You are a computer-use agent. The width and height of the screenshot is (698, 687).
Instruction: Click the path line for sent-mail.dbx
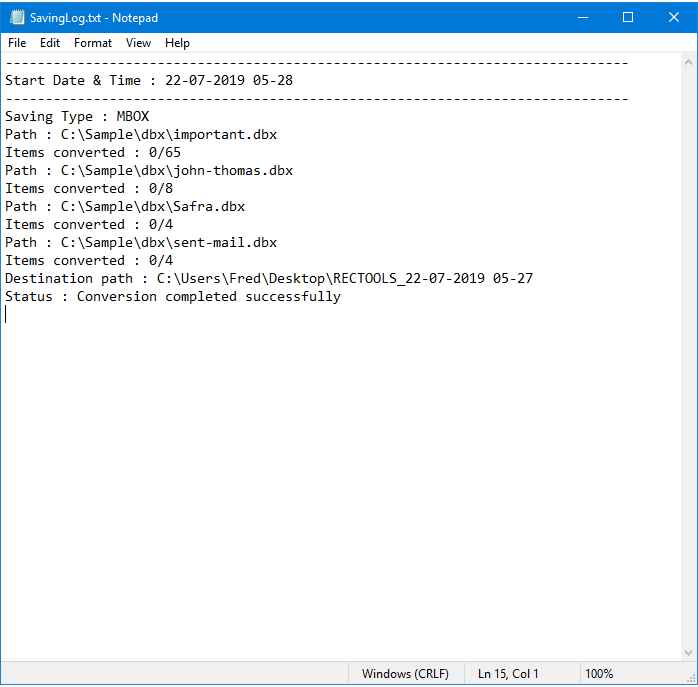(x=141, y=243)
